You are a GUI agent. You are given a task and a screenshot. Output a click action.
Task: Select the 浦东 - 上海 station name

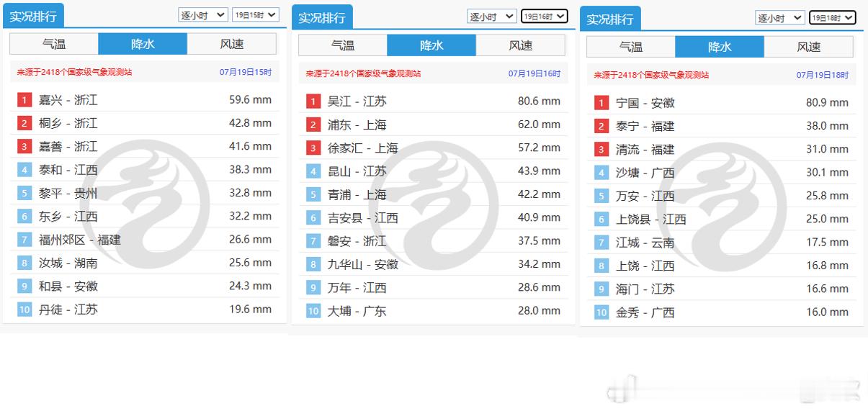(357, 125)
